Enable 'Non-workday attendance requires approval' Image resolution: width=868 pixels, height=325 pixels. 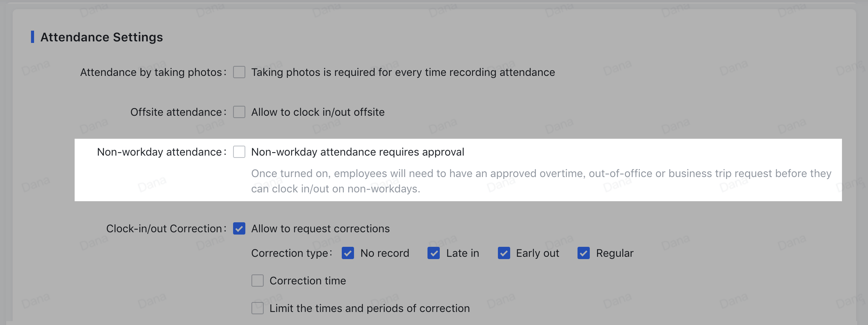(239, 152)
